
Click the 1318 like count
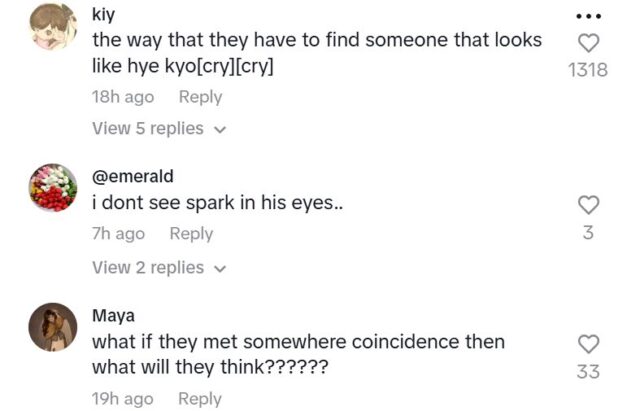[x=589, y=71]
